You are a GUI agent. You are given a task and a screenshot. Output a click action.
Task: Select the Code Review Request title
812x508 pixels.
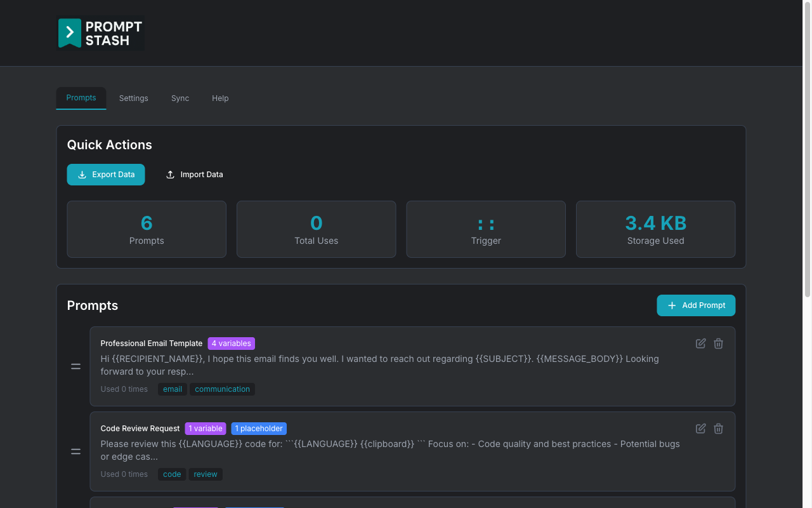[140, 429]
